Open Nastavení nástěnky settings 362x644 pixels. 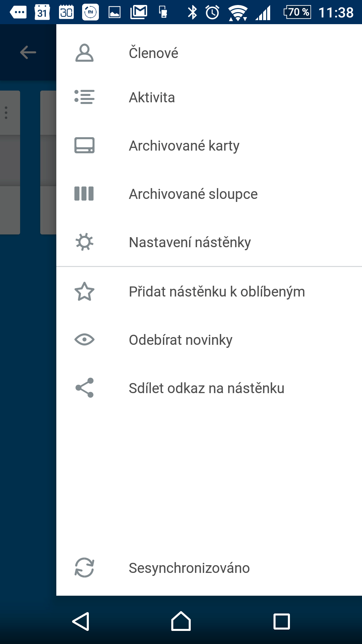[x=190, y=243]
